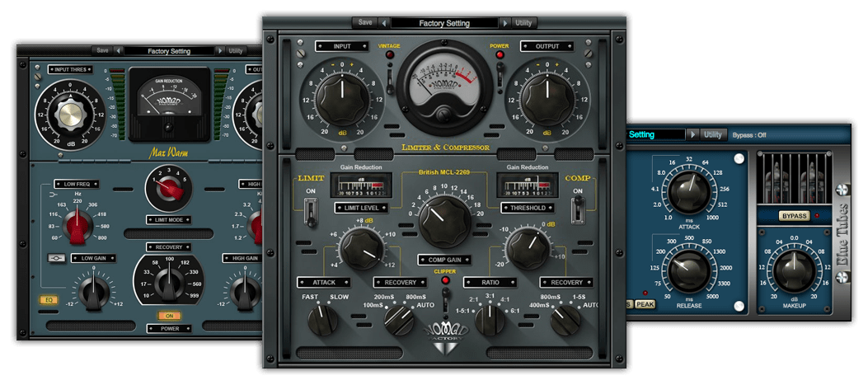Toggle the CLIPPER switch

coord(444,298)
